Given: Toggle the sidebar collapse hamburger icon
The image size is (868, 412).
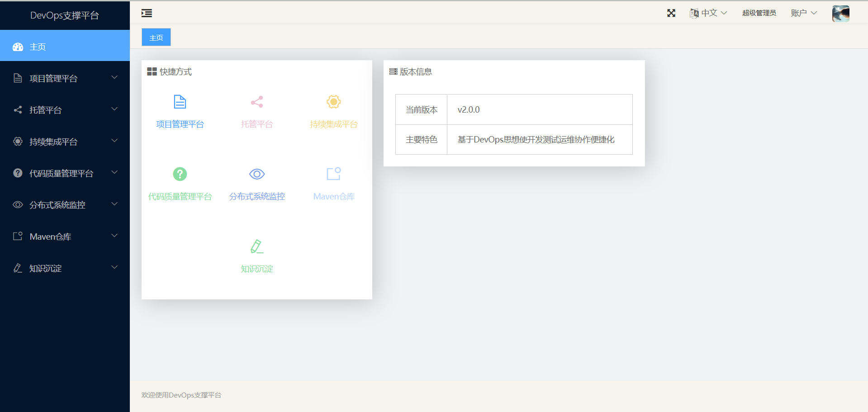Looking at the screenshot, I should [147, 13].
